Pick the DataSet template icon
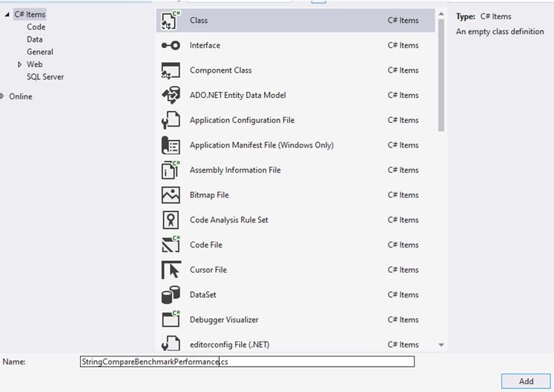The height and width of the screenshot is (392, 554). click(x=171, y=295)
